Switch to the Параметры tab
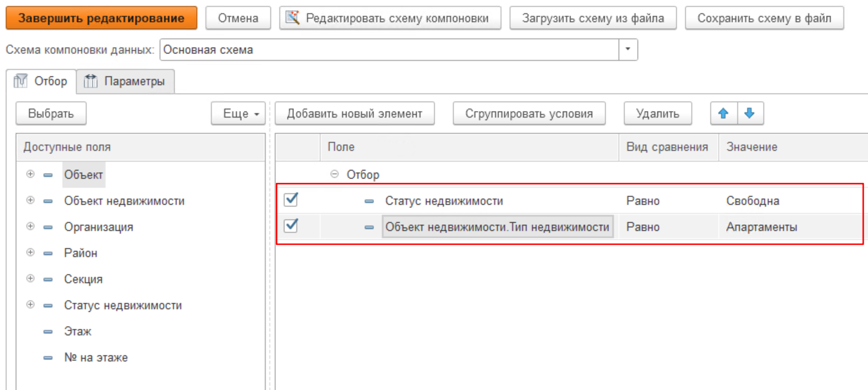 (125, 82)
